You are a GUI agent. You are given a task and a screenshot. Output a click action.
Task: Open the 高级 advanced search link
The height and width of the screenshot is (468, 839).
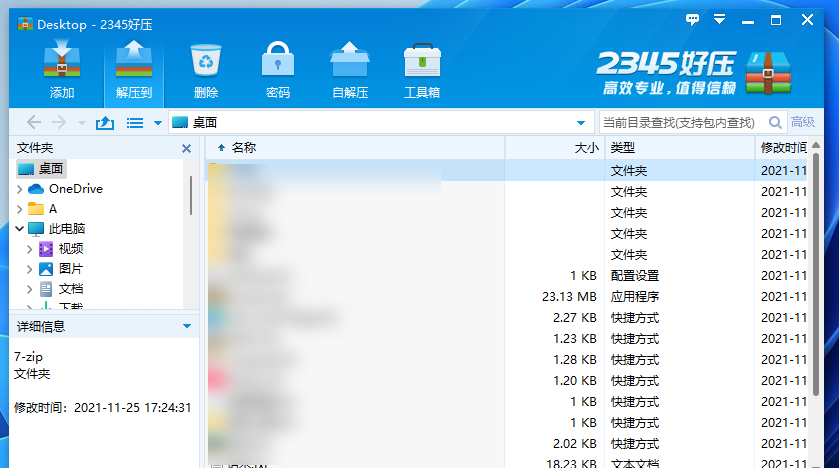pos(803,122)
